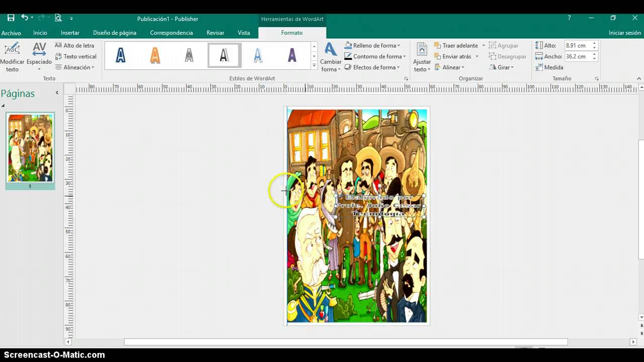
Task: Click the Save icon in the title bar
Action: point(11,18)
